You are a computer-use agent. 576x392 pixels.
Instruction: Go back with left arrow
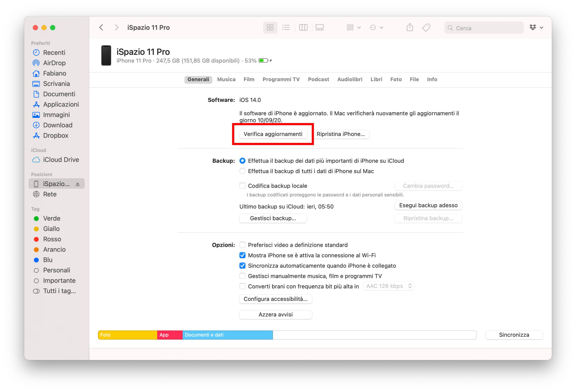point(101,27)
